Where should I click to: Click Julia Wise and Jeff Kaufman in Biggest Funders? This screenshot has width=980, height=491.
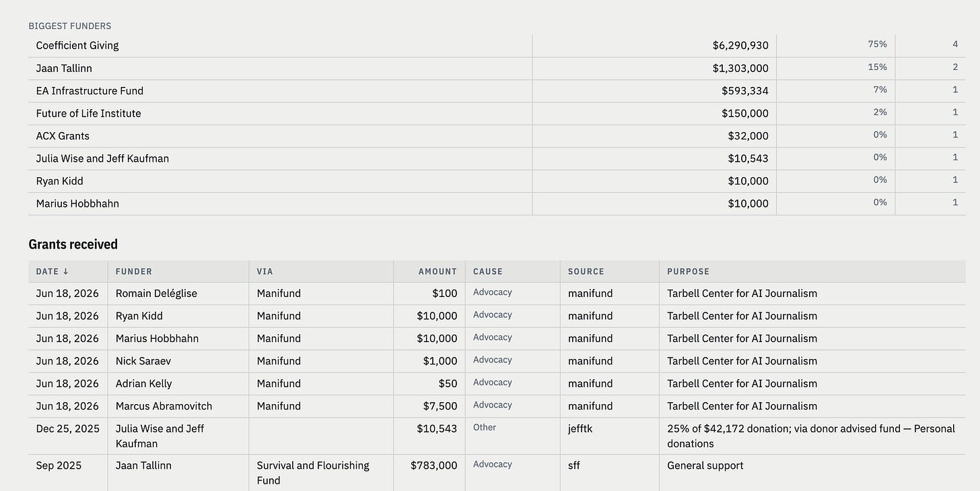pyautogui.click(x=102, y=158)
